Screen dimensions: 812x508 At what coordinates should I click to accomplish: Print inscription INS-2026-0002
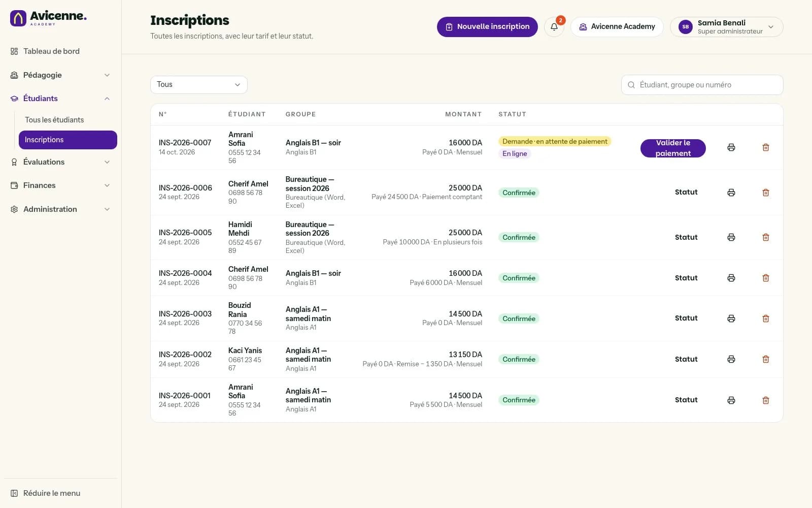(731, 359)
